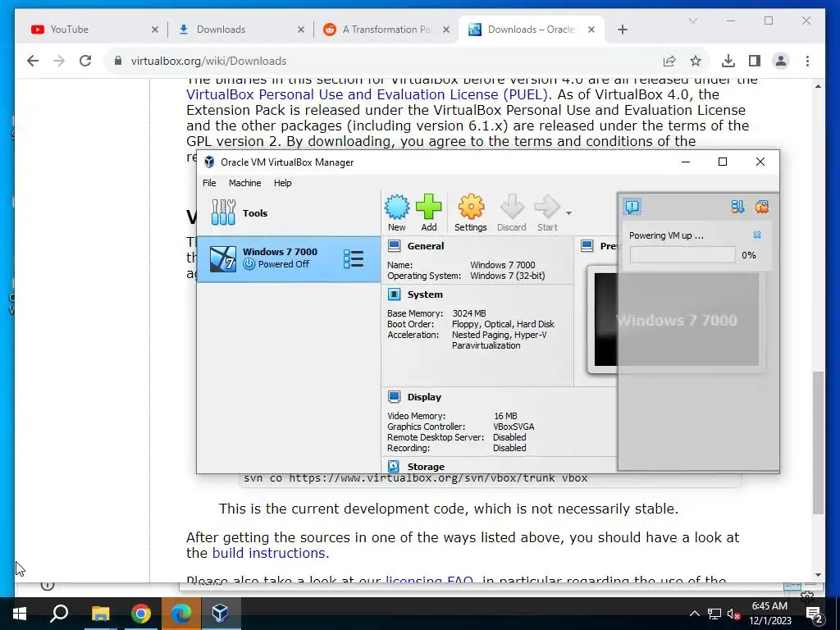Close the YouTube tab
The image size is (840, 630).
[155, 30]
